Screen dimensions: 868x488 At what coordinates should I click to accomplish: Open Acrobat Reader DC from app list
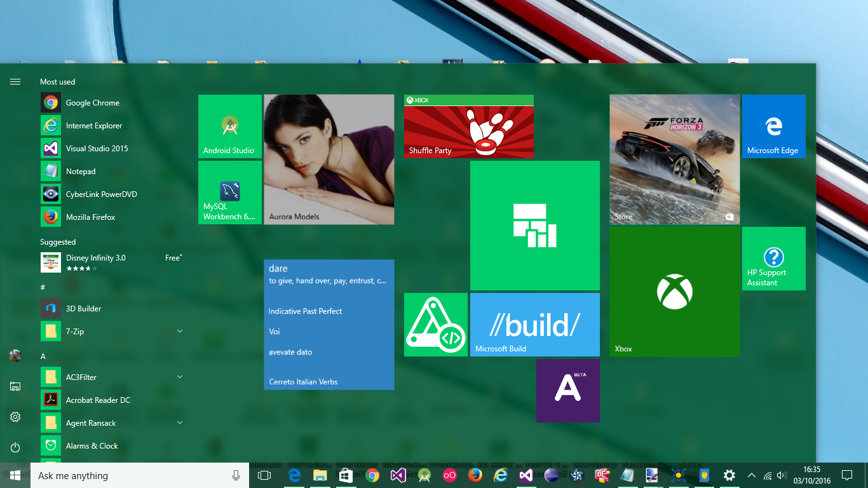point(112,400)
